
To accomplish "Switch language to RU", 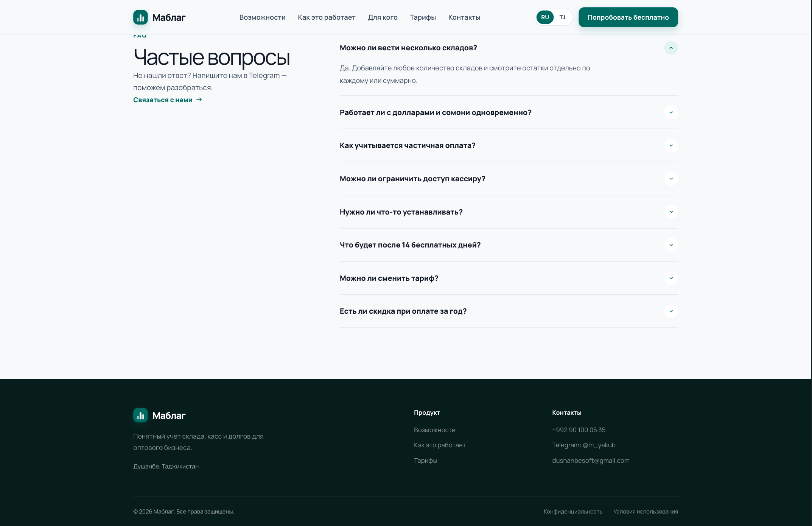I will (x=545, y=17).
